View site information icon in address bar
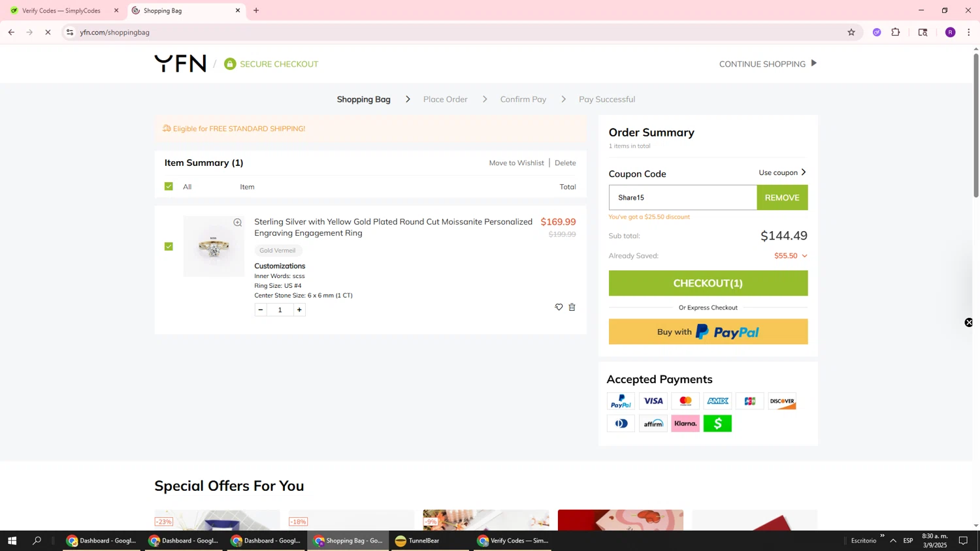Viewport: 980px width, 551px height. coord(70,32)
